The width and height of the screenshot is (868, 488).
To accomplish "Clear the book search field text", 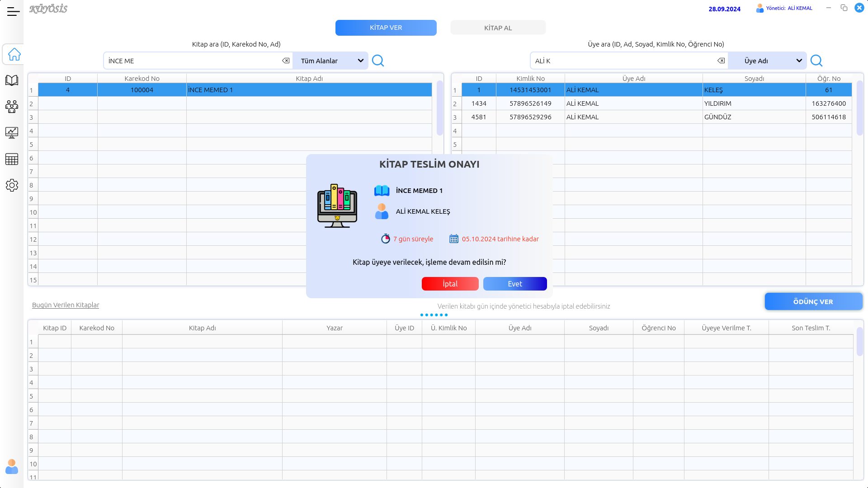I will coord(286,61).
